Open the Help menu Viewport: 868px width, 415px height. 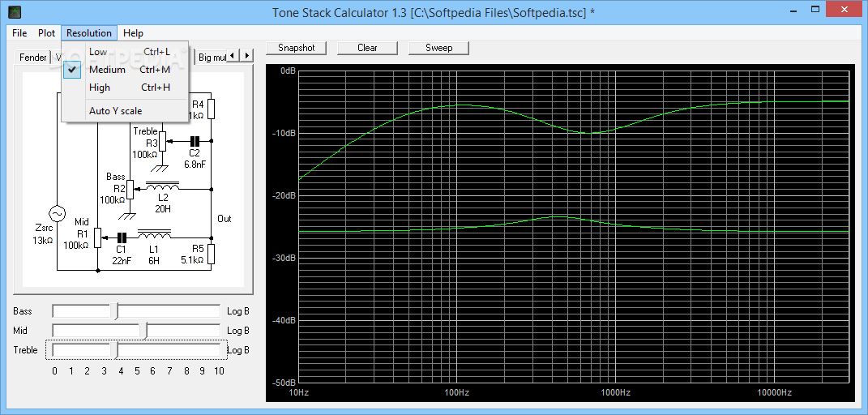click(x=133, y=33)
